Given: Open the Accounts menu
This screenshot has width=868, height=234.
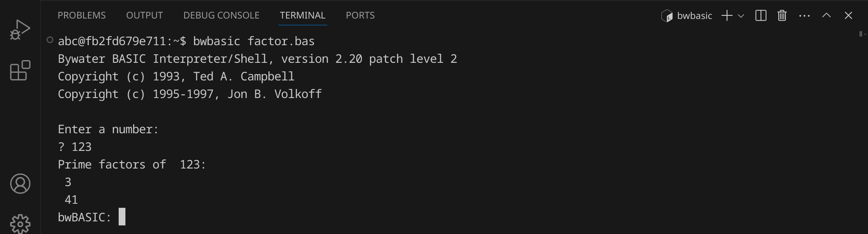Looking at the screenshot, I should pos(20,184).
